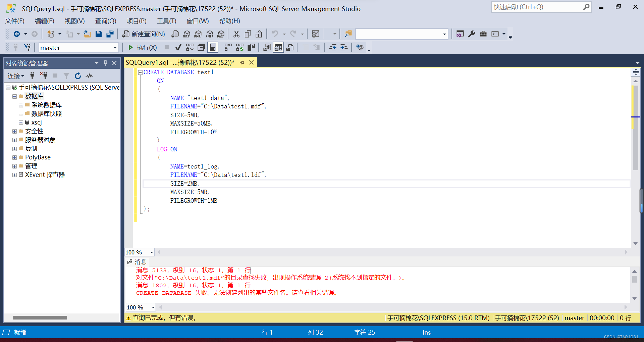Open the 查询(Q) menu

(x=106, y=21)
